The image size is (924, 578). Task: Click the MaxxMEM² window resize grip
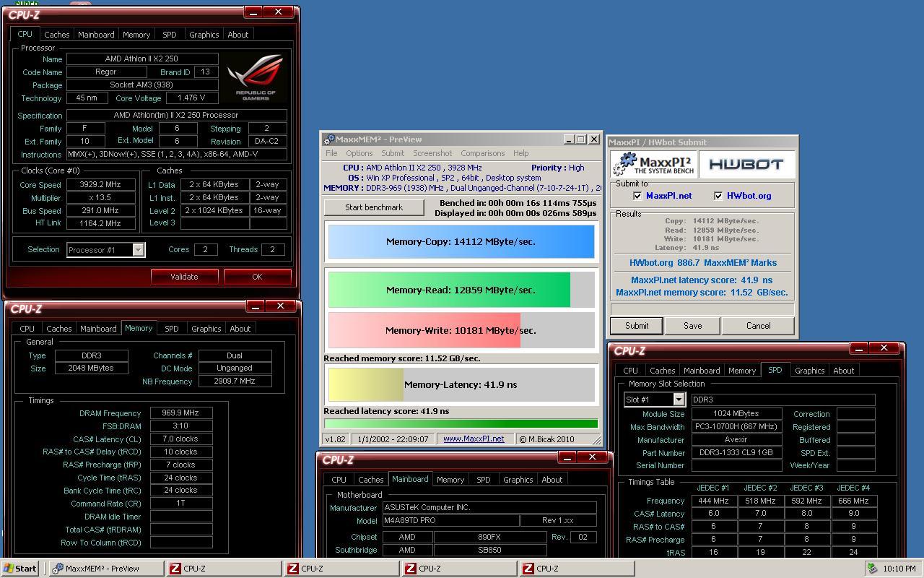596,439
